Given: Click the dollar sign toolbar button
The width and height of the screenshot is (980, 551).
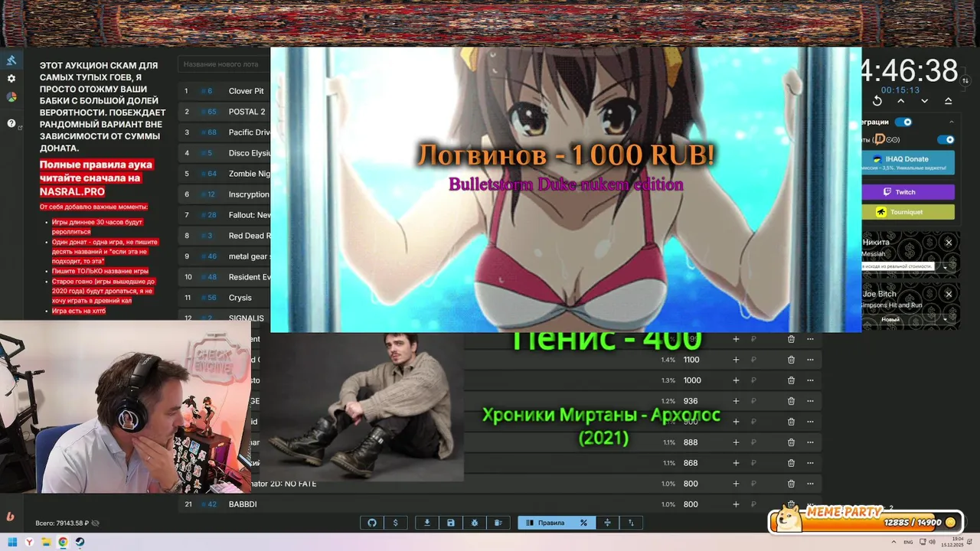Looking at the screenshot, I should click(x=395, y=523).
